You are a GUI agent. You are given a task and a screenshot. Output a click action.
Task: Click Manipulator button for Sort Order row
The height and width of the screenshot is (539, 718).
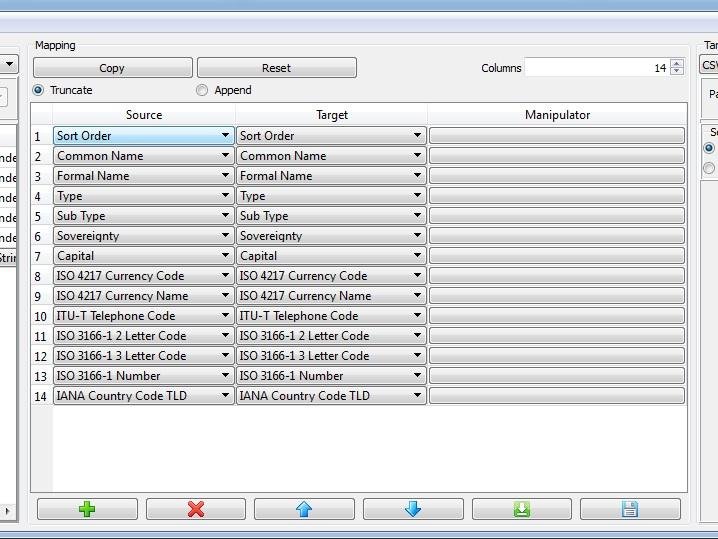point(557,136)
